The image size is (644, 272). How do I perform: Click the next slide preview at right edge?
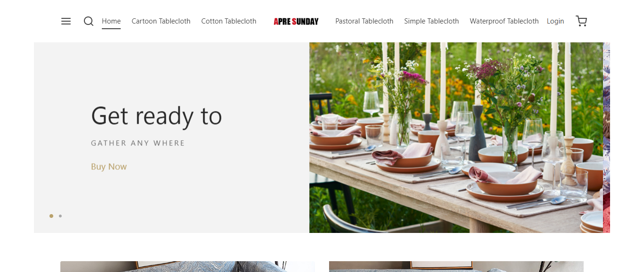click(607, 137)
